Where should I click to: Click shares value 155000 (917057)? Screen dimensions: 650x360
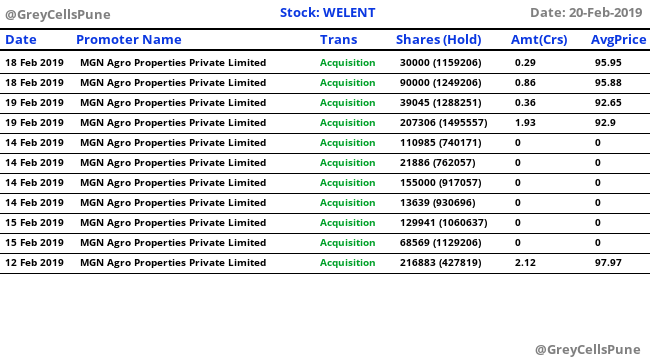[x=441, y=183]
